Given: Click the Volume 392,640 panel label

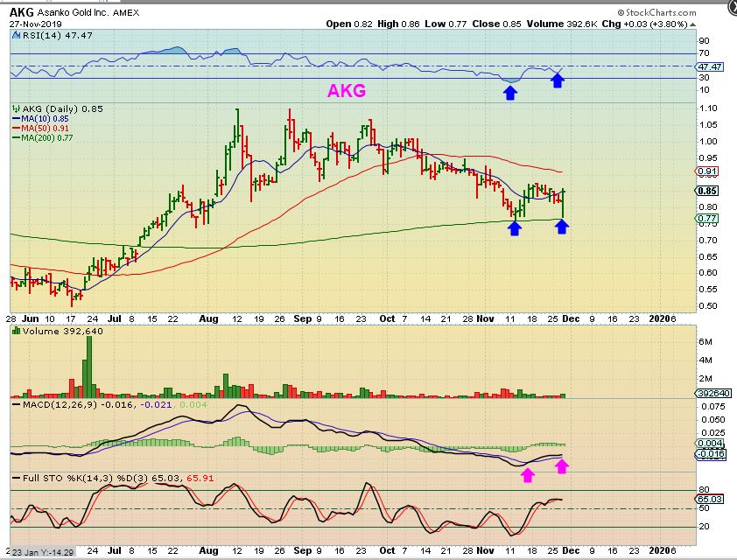Looking at the screenshot, I should (x=53, y=332).
